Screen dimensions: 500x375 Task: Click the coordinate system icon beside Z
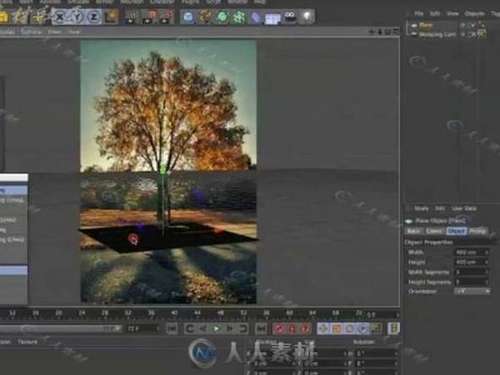111,16
